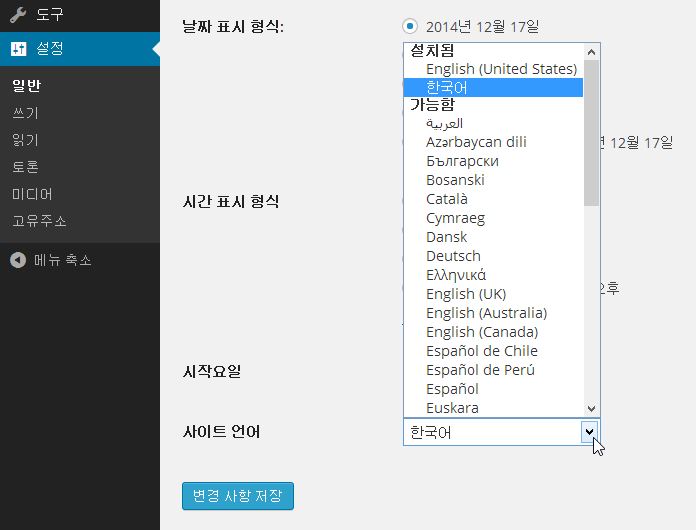Click language list scrollbar up arrow

click(591, 52)
